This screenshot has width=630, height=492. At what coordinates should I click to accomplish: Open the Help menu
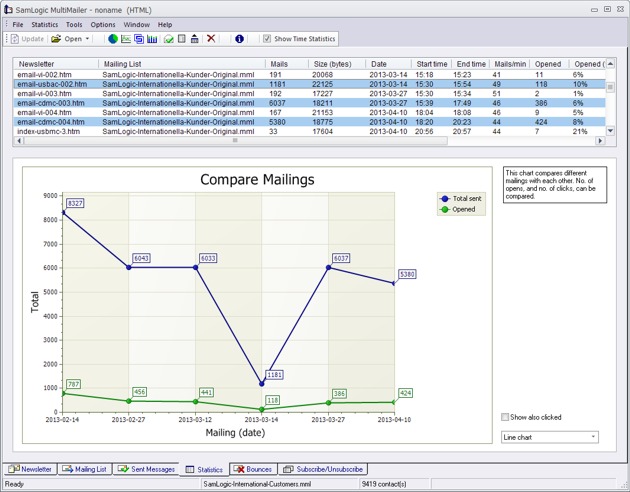[x=165, y=24]
